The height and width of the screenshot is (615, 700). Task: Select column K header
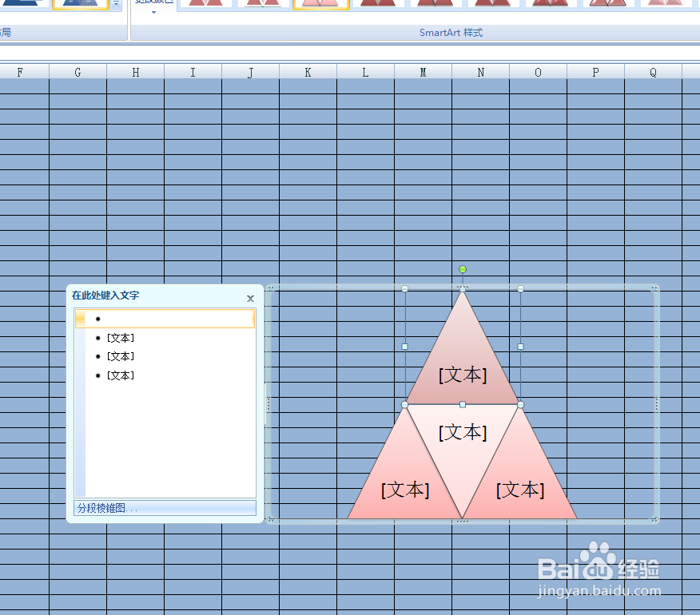308,72
